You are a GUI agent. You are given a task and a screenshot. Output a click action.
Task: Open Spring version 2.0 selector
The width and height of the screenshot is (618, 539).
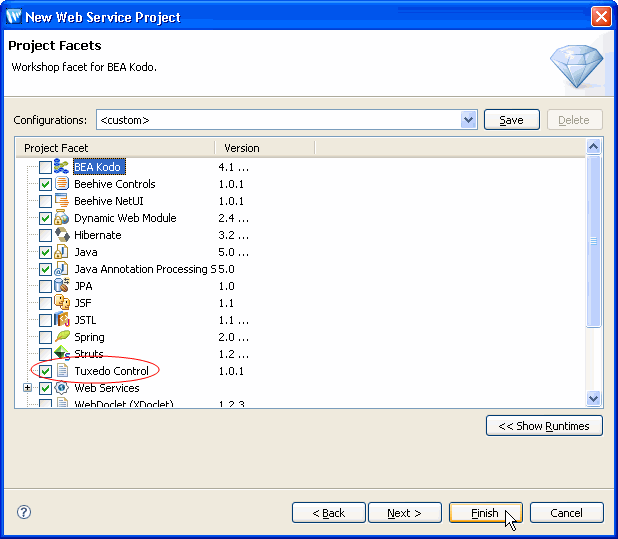pyautogui.click(x=234, y=337)
